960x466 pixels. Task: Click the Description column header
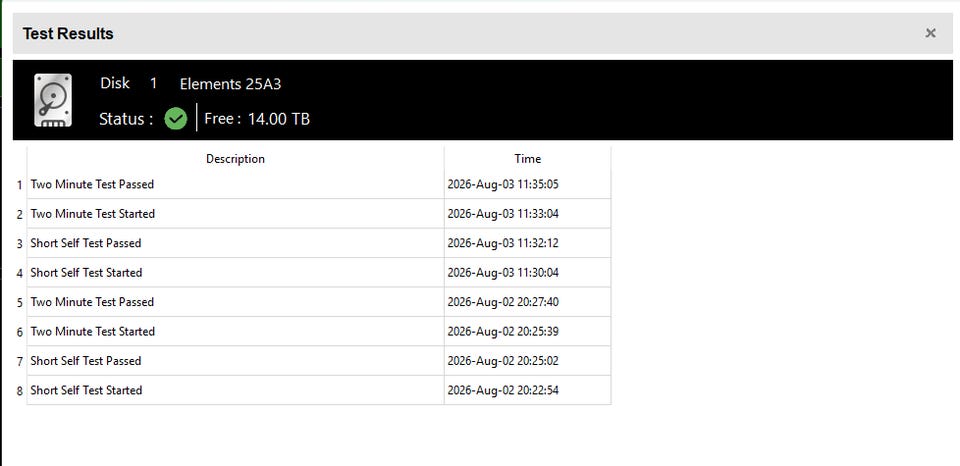pos(235,159)
